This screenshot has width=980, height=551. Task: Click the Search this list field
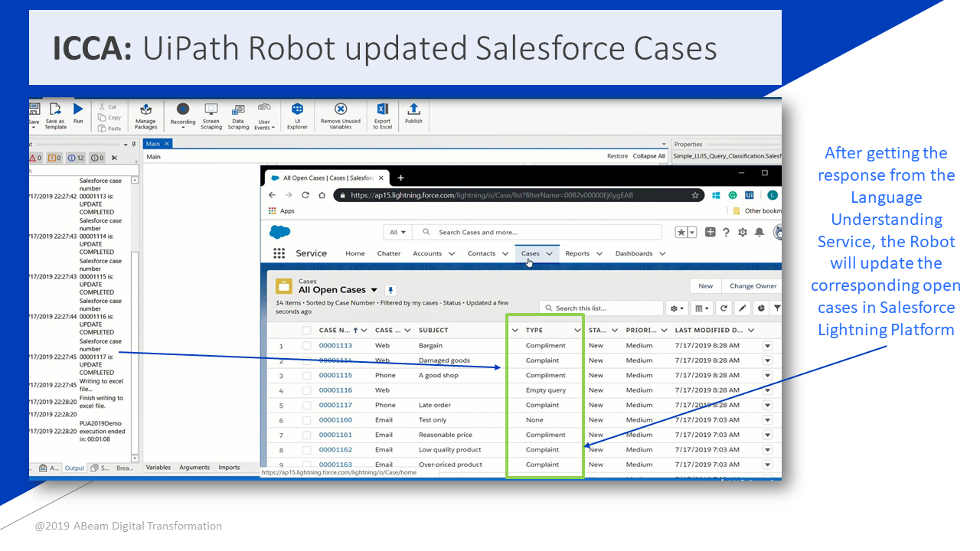tap(601, 308)
